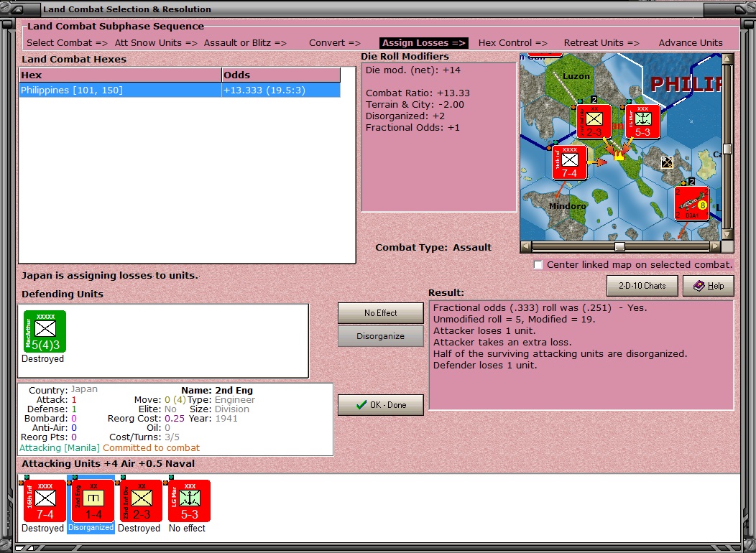Click the Terrain & City: -2.00 line
The height and width of the screenshot is (553, 756).
tap(415, 105)
